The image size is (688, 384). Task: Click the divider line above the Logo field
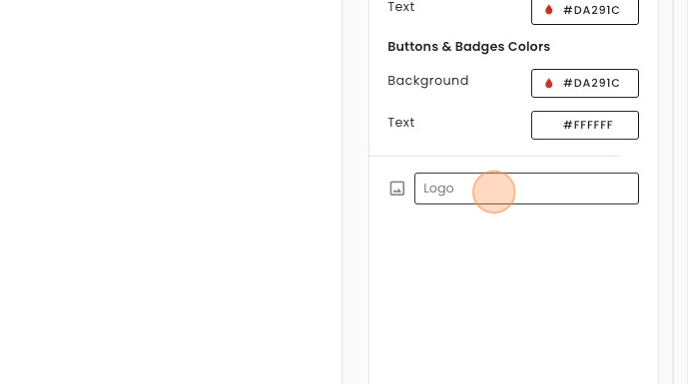494,156
